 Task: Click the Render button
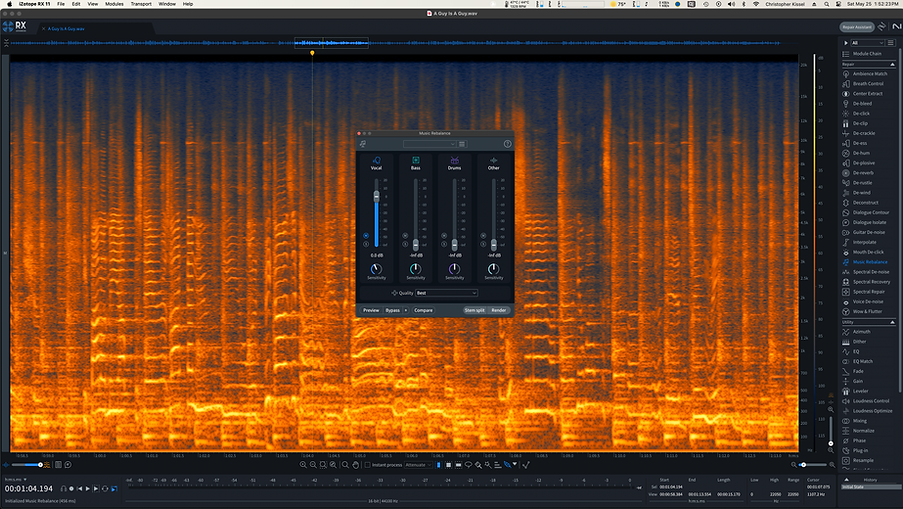(x=499, y=310)
